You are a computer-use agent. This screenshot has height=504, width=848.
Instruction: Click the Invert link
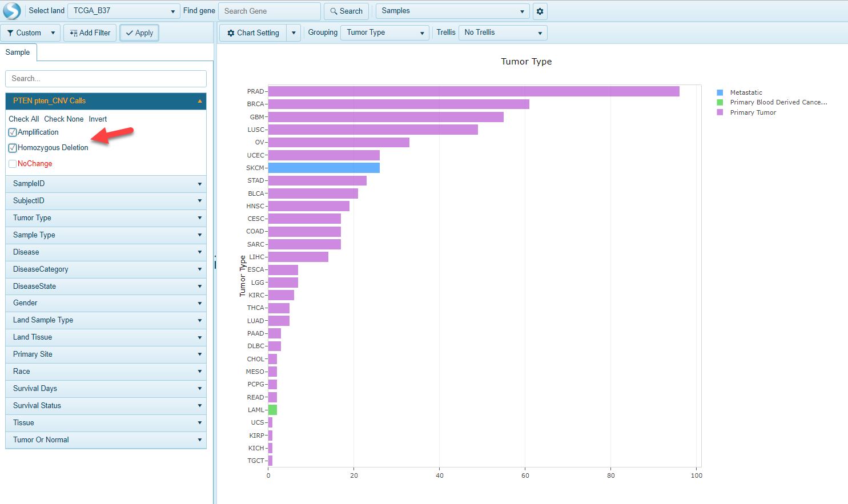click(98, 119)
